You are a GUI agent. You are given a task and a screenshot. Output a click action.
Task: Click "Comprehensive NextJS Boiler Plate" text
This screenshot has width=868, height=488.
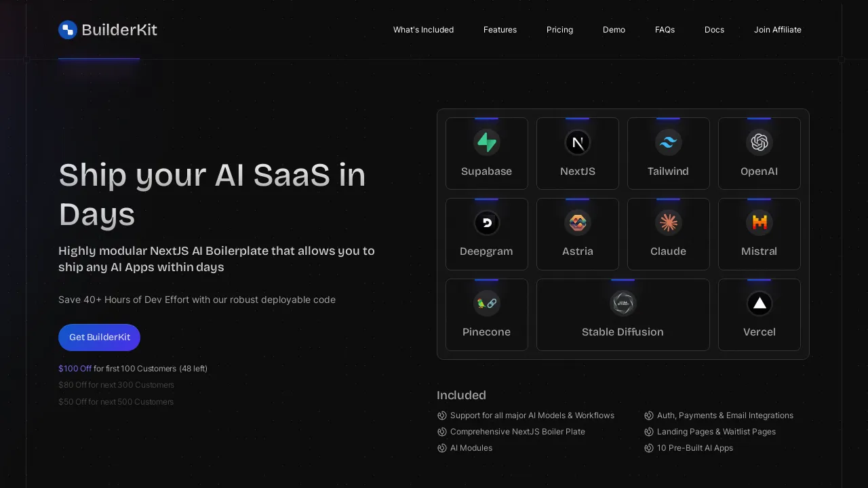pyautogui.click(x=517, y=432)
